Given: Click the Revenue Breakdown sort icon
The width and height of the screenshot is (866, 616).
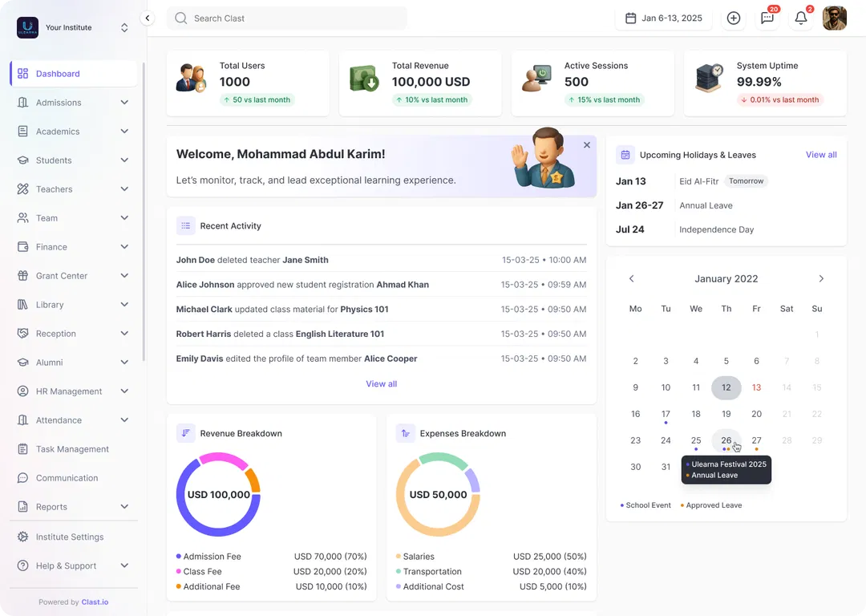Looking at the screenshot, I should (x=185, y=433).
